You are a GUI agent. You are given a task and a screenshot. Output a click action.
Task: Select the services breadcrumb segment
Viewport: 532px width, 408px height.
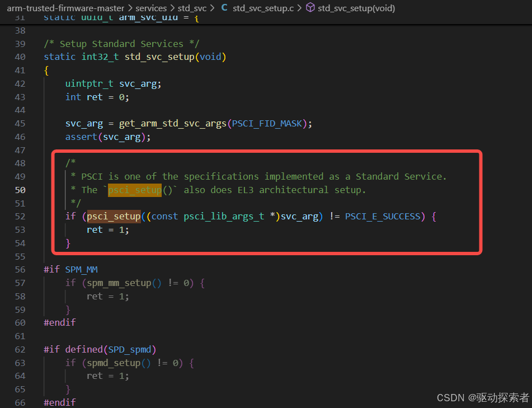(x=151, y=8)
